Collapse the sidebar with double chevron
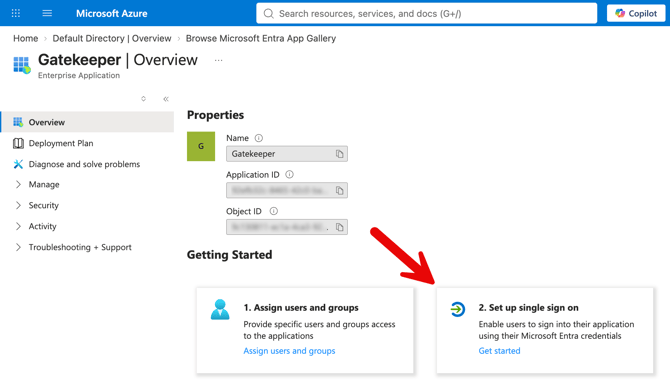670x384 pixels. 166,99
